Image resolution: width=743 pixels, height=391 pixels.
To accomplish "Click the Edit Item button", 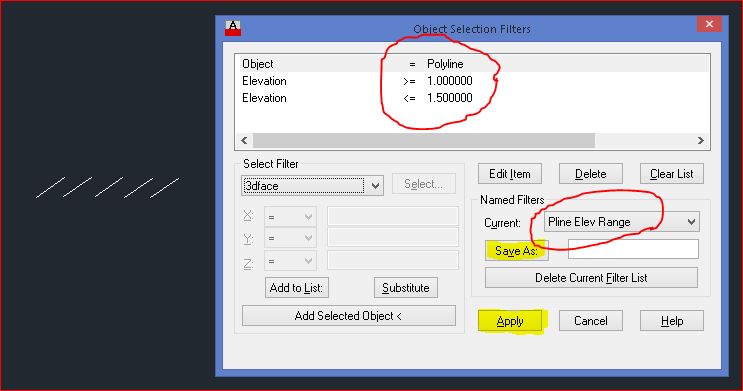I will coord(510,174).
